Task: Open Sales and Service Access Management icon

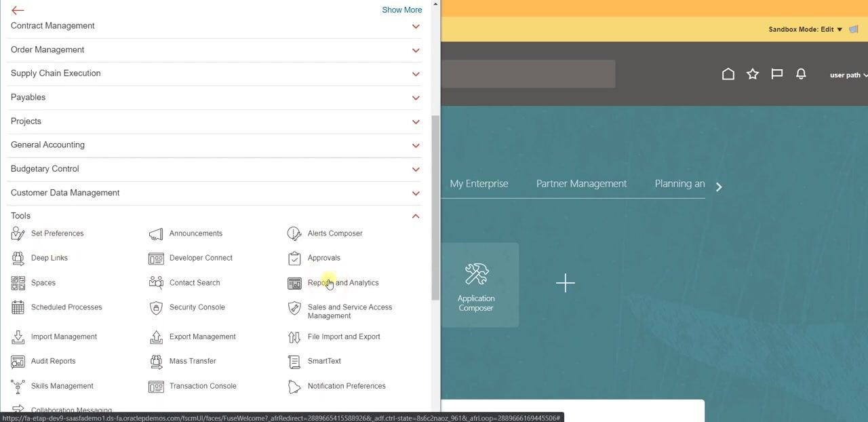Action: (294, 308)
